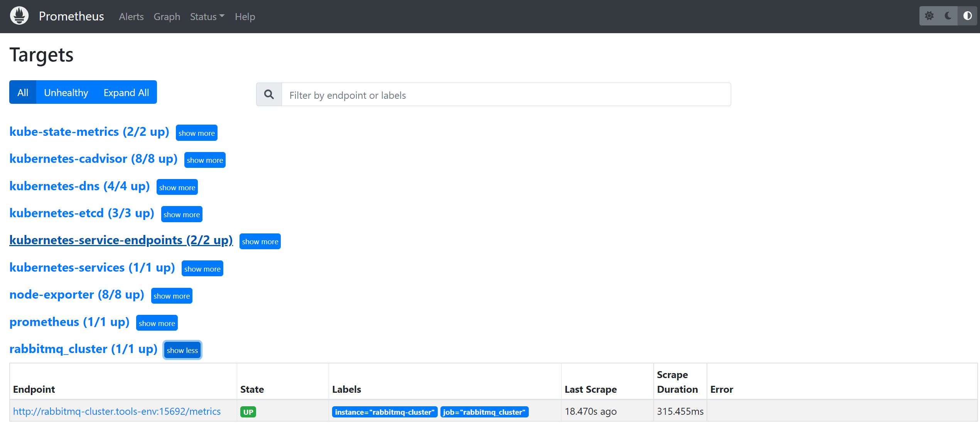Show more for kubernetes-cadvisor
This screenshot has height=424, width=980.
[205, 160]
